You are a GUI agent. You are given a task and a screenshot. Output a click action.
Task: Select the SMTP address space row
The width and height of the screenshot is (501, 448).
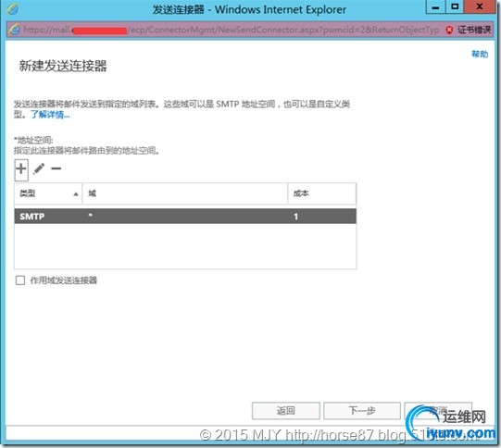point(185,217)
